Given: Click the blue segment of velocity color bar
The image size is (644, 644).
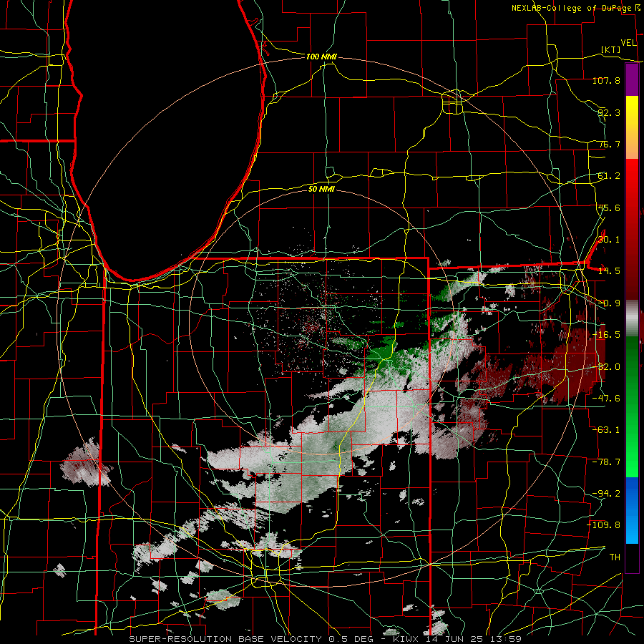Looking at the screenshot, I should (632, 510).
